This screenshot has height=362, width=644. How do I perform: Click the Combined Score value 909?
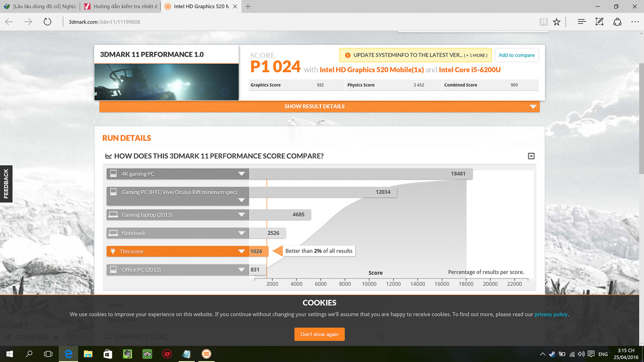(x=514, y=85)
